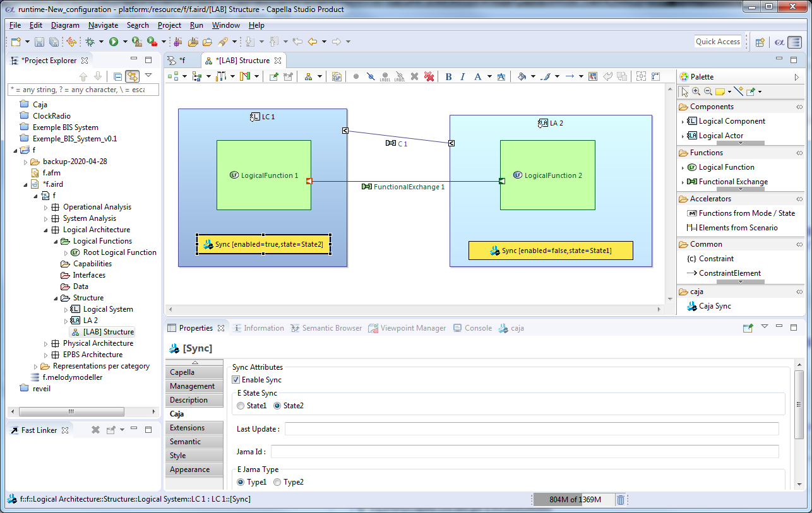Collapse Palette with the arrow button
This screenshot has height=513, width=812.
[x=797, y=76]
